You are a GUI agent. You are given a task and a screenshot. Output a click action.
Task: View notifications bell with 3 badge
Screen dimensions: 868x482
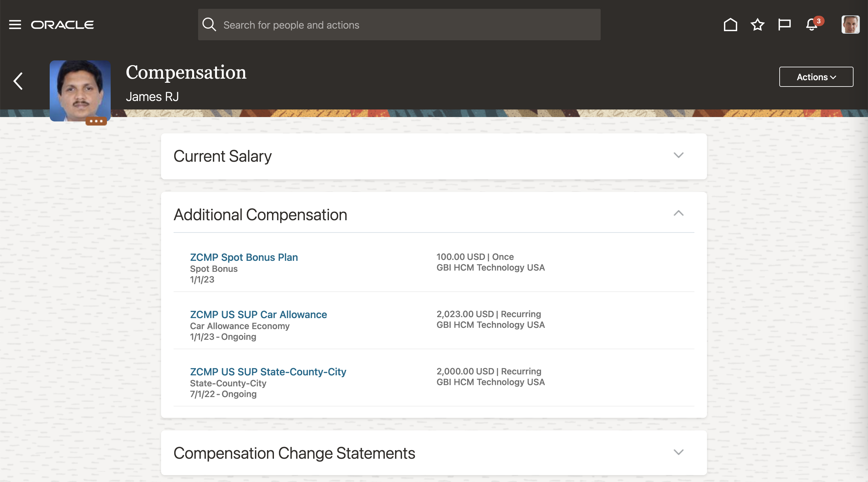(812, 25)
